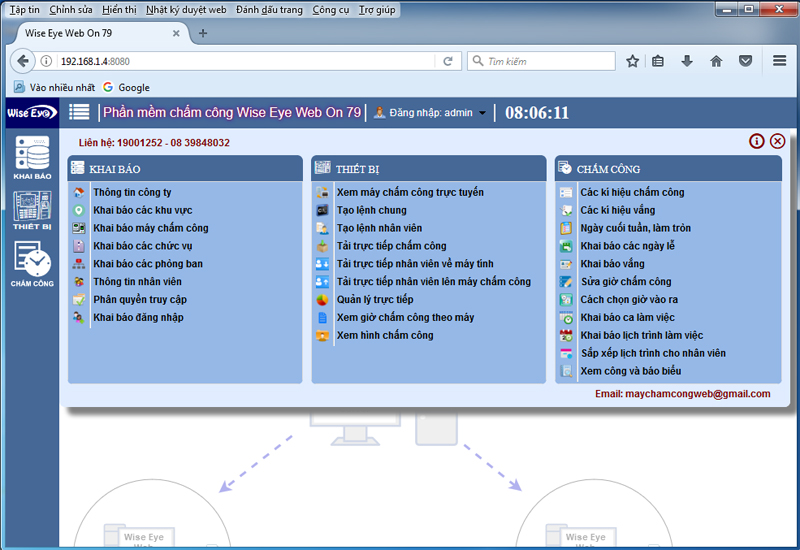Viewport: 800px width, 550px height.
Task: Click icon beside Khai báo máy chấm công
Action: 79,228
